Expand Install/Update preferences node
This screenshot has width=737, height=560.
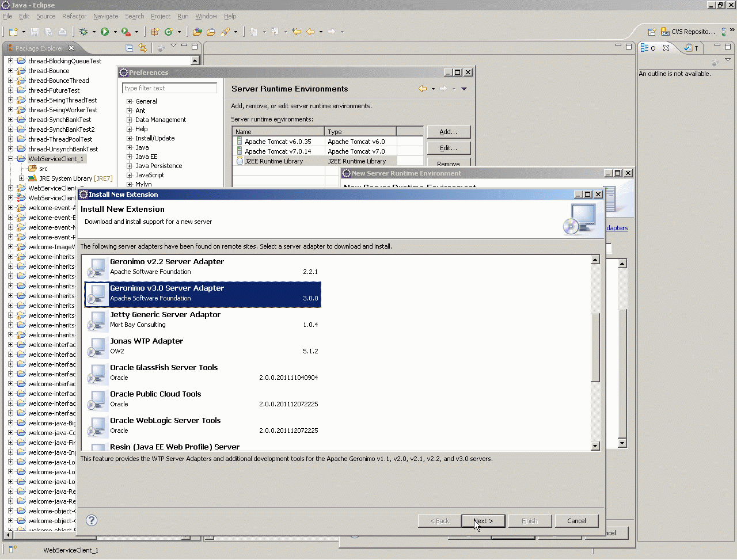click(x=130, y=138)
